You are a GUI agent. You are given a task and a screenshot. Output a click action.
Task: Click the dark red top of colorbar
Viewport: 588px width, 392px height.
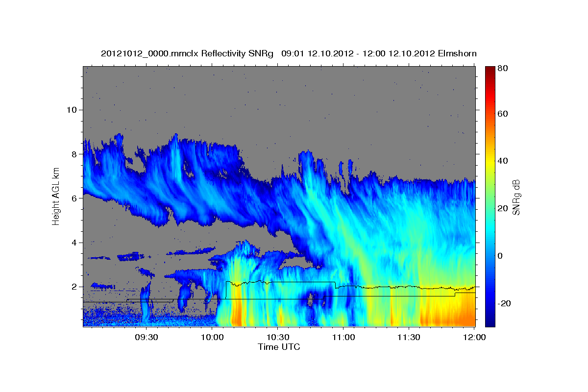[x=490, y=70]
